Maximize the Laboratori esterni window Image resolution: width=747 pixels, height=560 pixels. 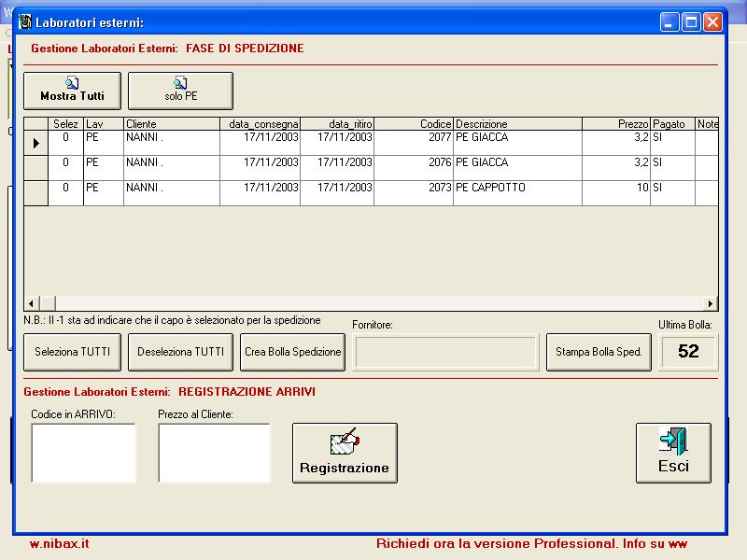tap(691, 22)
